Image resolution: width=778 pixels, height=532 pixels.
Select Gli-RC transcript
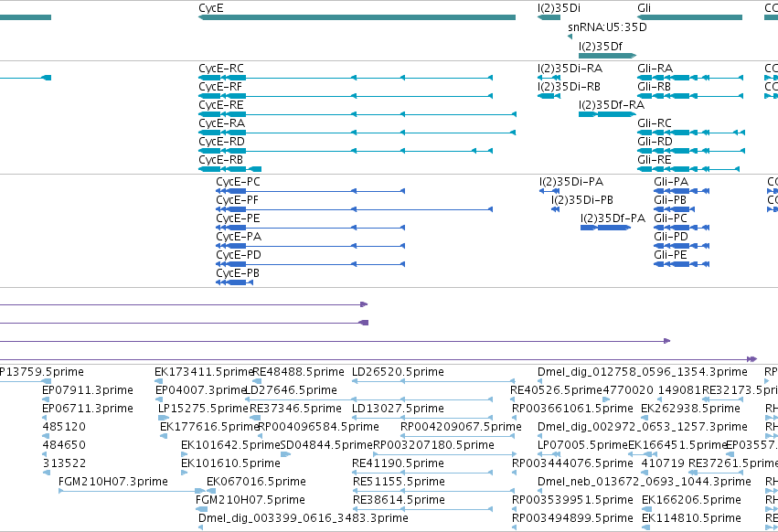691,133
